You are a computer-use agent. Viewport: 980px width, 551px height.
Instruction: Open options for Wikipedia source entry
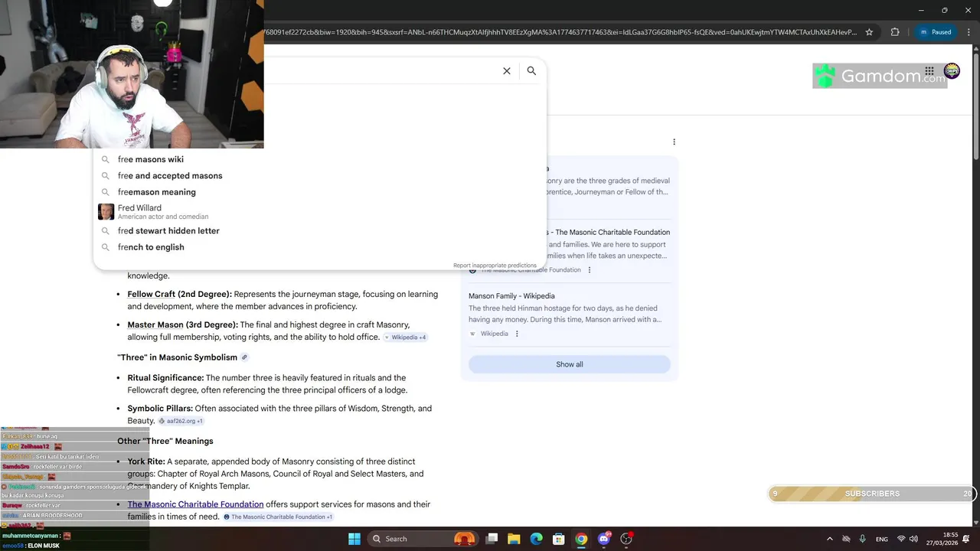point(517,334)
